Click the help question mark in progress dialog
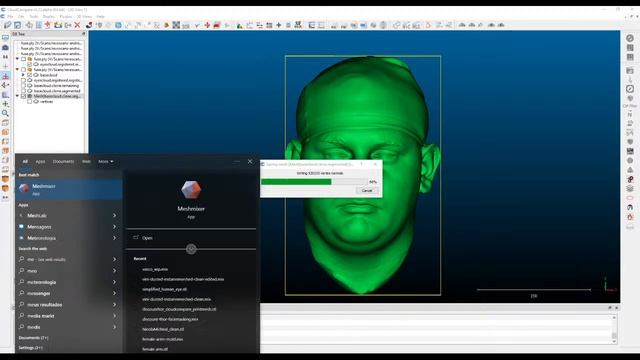 coord(361,164)
